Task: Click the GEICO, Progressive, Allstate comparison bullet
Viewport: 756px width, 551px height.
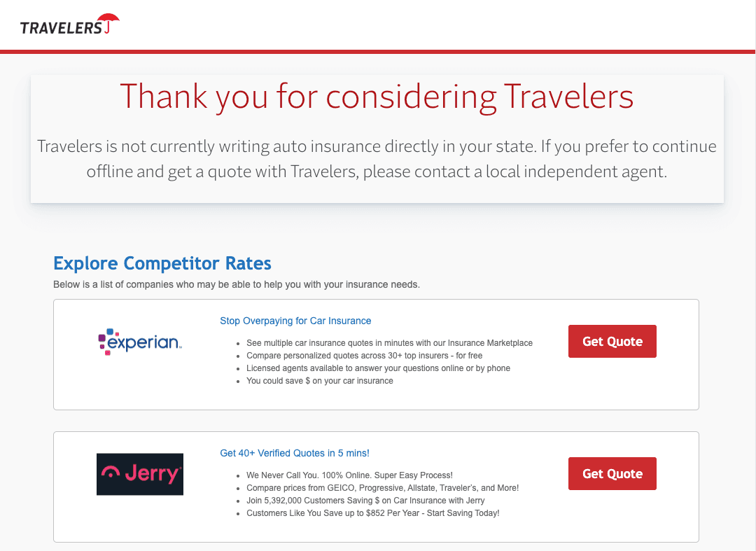Action: (382, 488)
